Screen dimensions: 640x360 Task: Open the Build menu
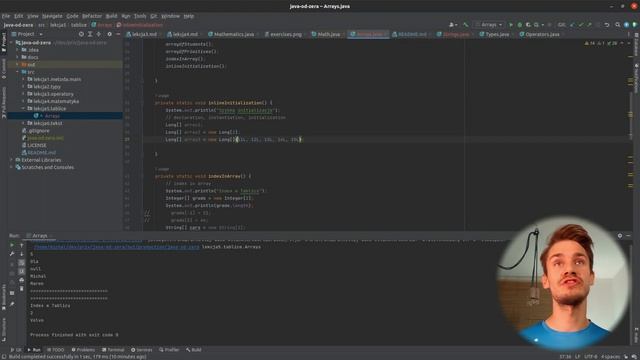click(x=111, y=16)
